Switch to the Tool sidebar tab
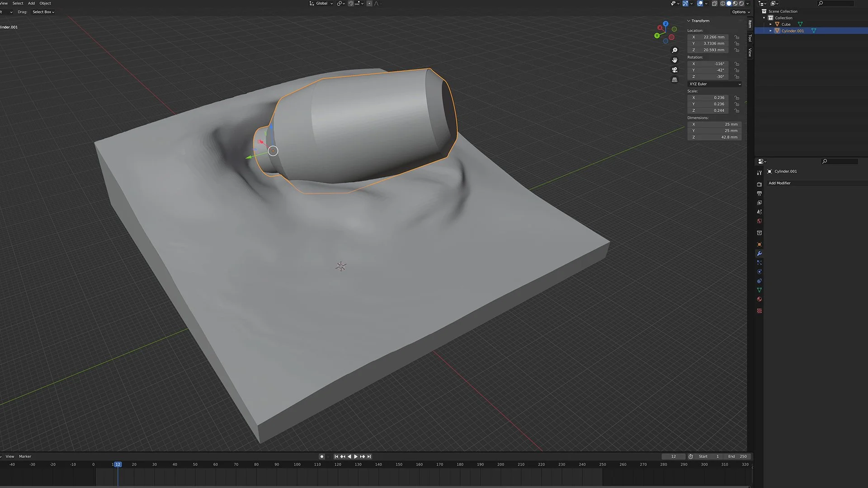This screenshot has width=868, height=488. 750,38
